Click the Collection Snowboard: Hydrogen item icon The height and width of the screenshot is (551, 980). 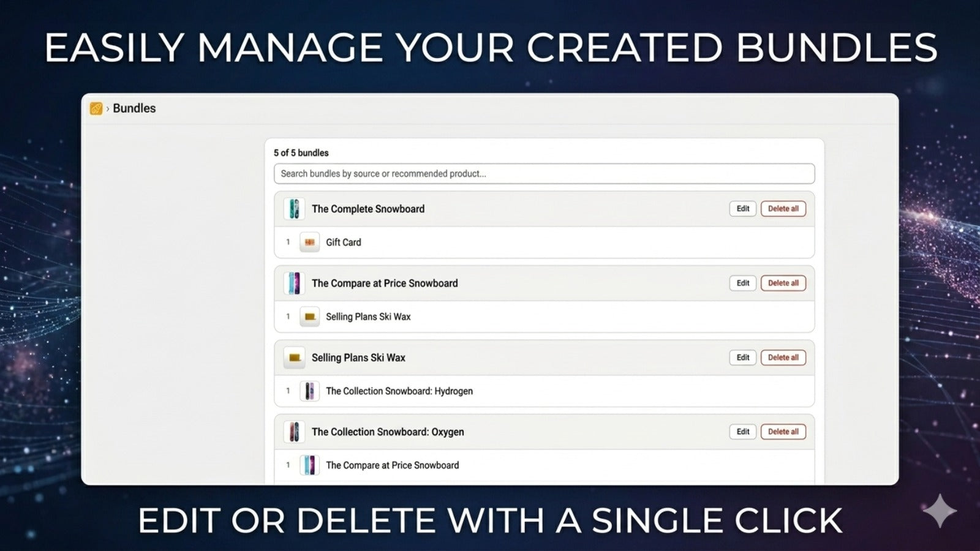tap(309, 391)
